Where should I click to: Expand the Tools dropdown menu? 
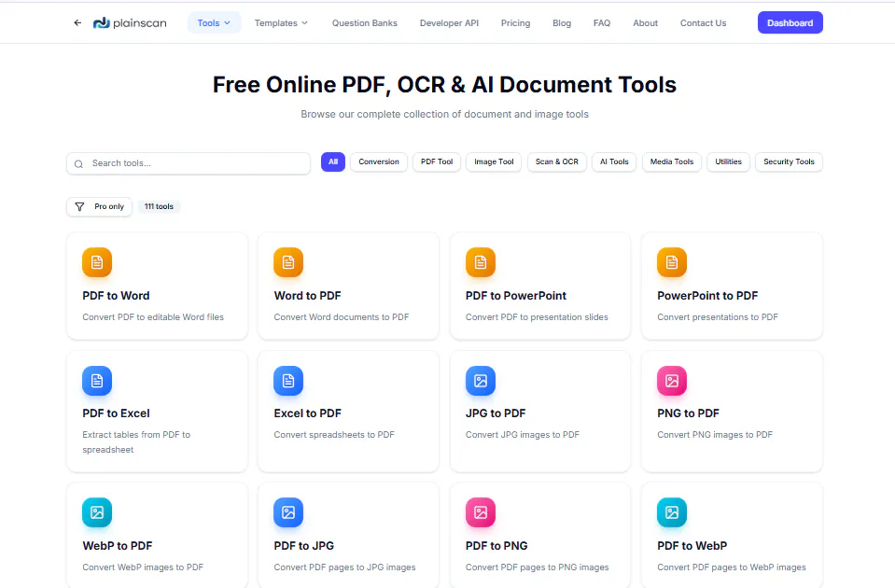[214, 22]
